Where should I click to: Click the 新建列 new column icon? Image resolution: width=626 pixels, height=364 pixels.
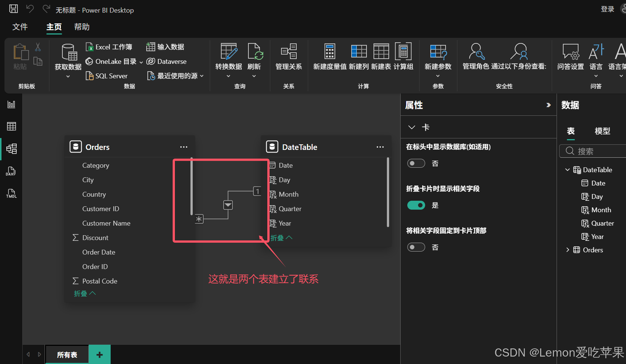pyautogui.click(x=359, y=51)
